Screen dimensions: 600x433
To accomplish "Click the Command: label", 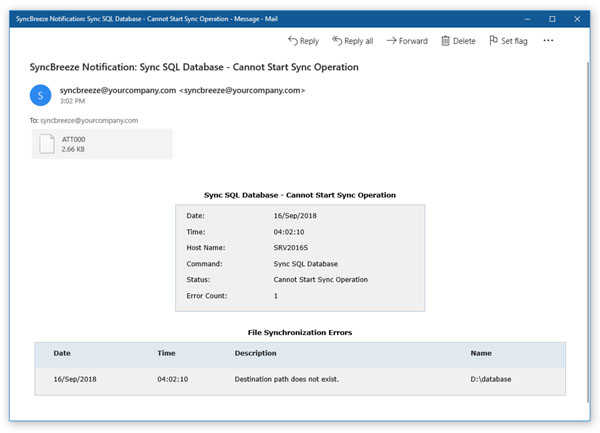I will 204,264.
